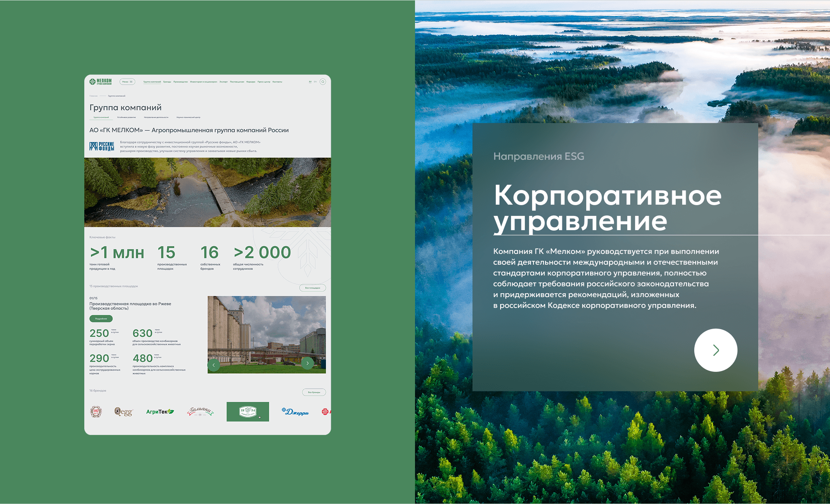Switch to Устойчивое развитие tab
The height and width of the screenshot is (504, 830).
point(126,117)
